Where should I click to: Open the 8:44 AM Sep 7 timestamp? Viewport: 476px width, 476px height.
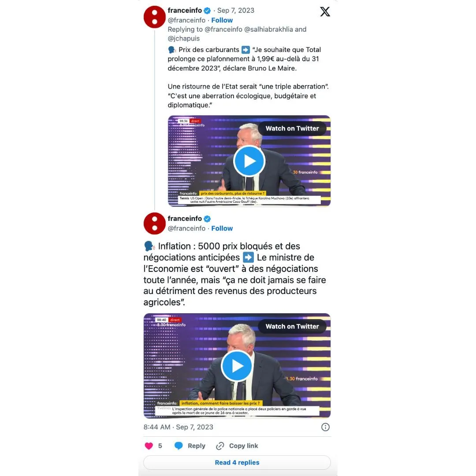[x=178, y=427]
